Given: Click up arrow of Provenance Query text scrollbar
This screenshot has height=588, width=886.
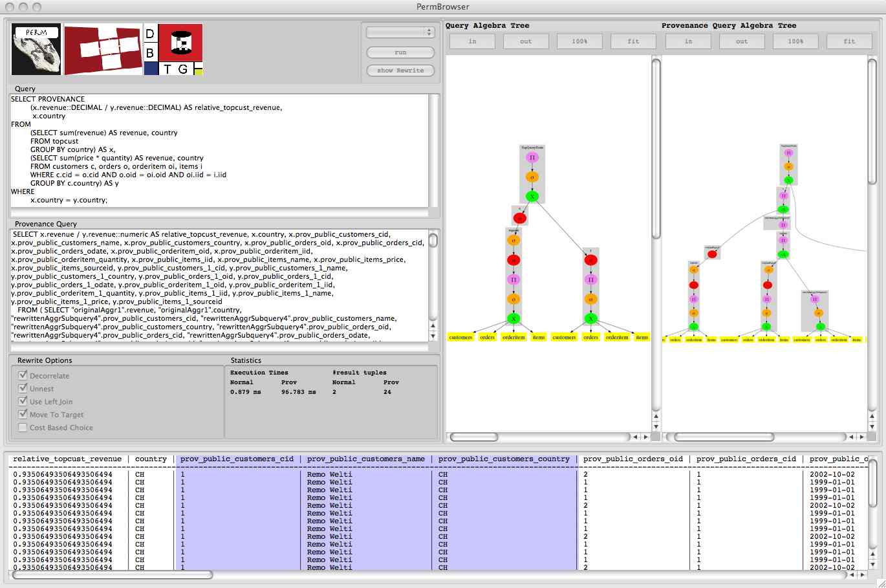Looking at the screenshot, I should [x=433, y=326].
